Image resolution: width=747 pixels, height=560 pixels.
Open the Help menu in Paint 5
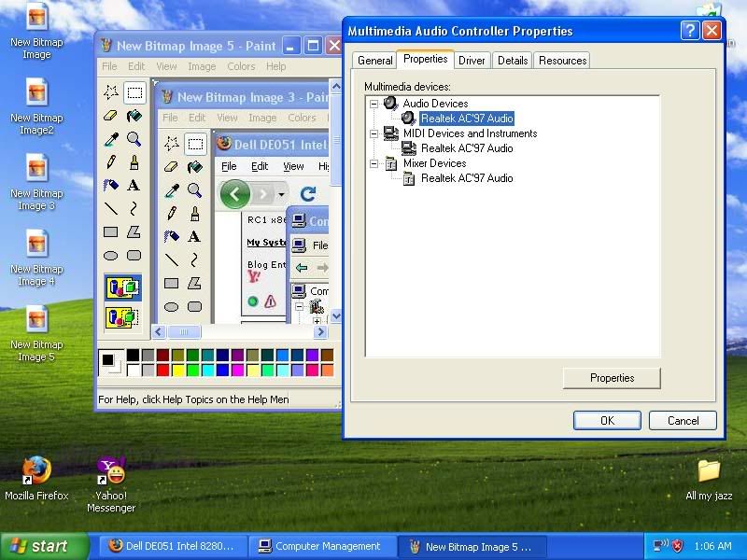tap(275, 66)
